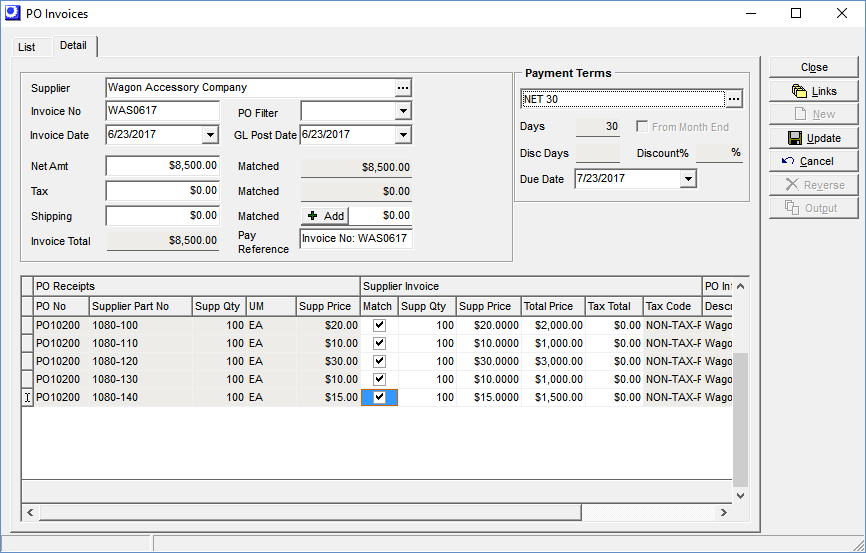The width and height of the screenshot is (866, 553).
Task: Click the Cancel button
Action: 814,161
